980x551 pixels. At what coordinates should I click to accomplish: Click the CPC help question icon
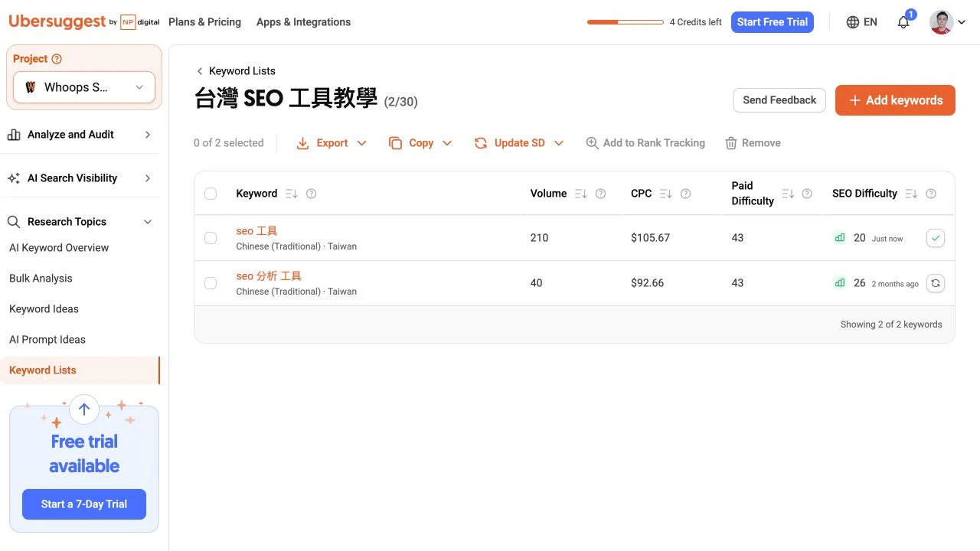(685, 194)
